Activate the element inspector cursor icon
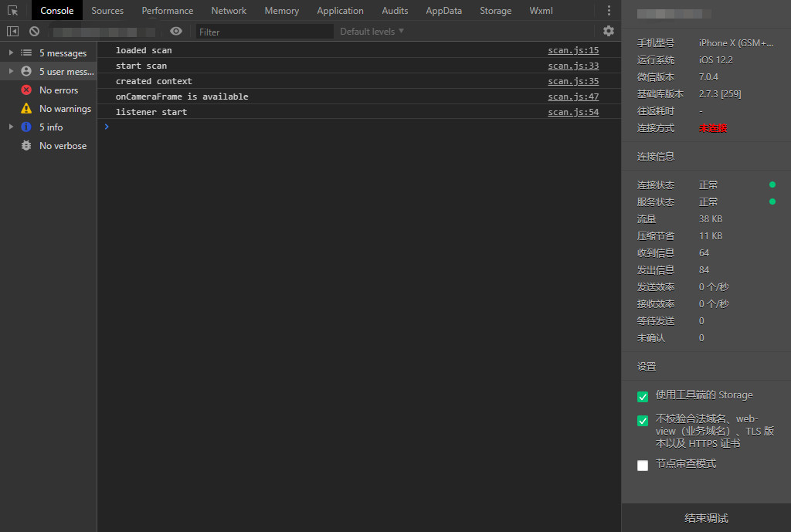Viewport: 791px width, 532px height. 12,11
